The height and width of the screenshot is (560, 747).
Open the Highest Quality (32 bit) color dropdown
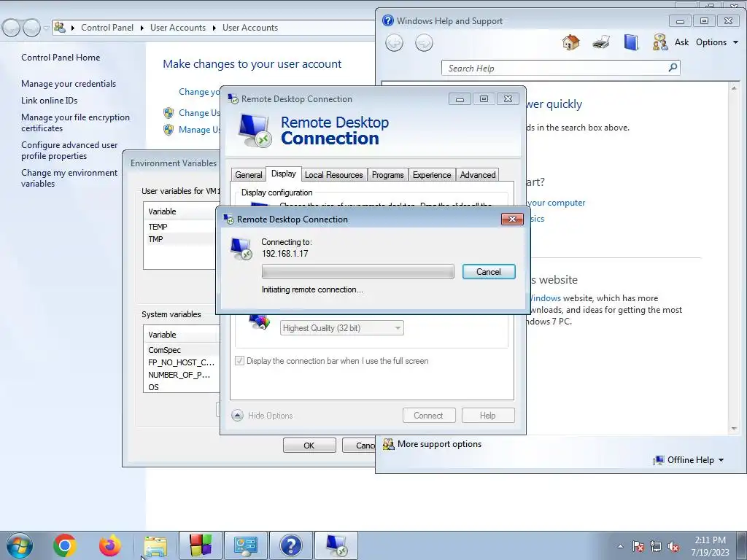(x=341, y=327)
